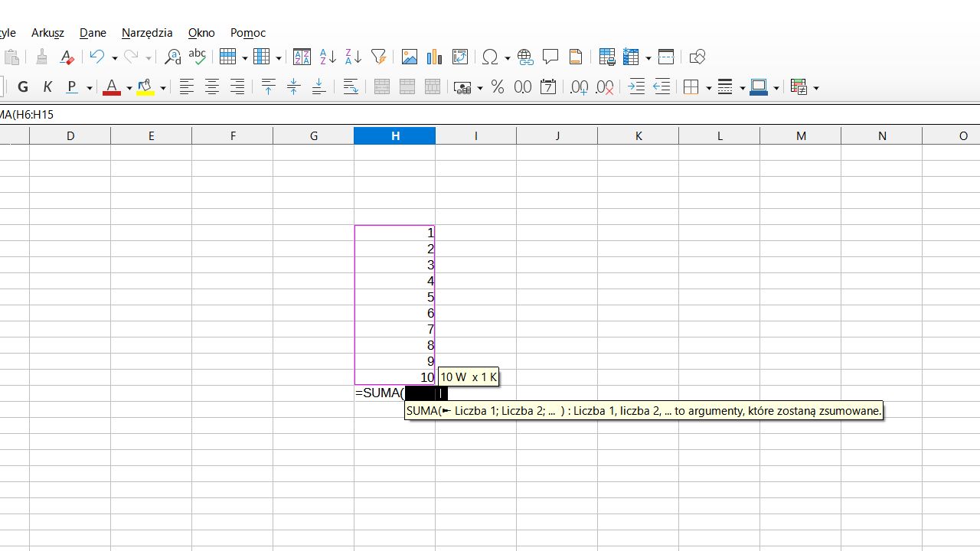This screenshot has height=551, width=980.
Task: Insert a comment using the speech bubble
Action: point(550,57)
